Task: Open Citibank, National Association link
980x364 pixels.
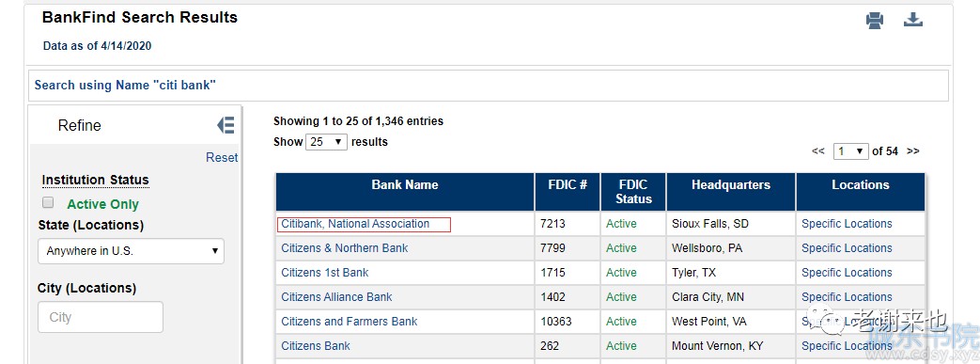Action: (x=355, y=223)
